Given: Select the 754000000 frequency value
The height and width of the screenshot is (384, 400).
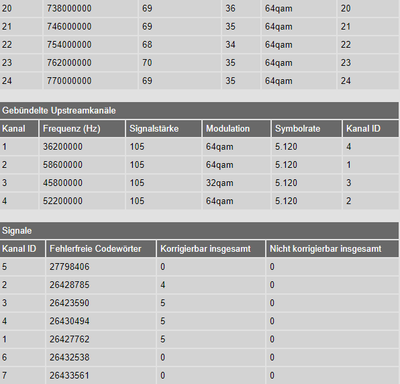Looking at the screenshot, I should (69, 44).
